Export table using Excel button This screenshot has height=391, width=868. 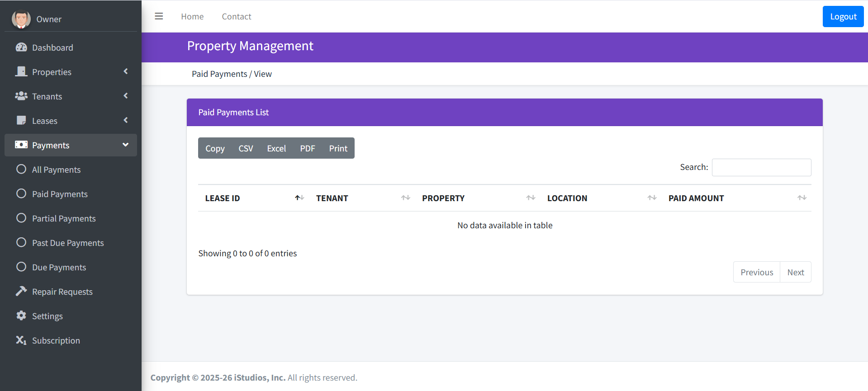point(276,148)
